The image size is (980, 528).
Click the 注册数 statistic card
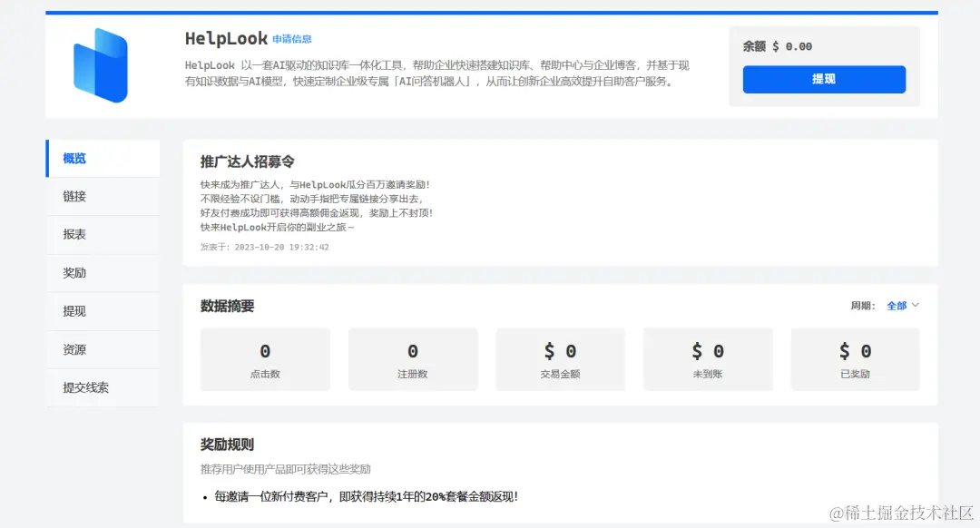[x=413, y=358]
